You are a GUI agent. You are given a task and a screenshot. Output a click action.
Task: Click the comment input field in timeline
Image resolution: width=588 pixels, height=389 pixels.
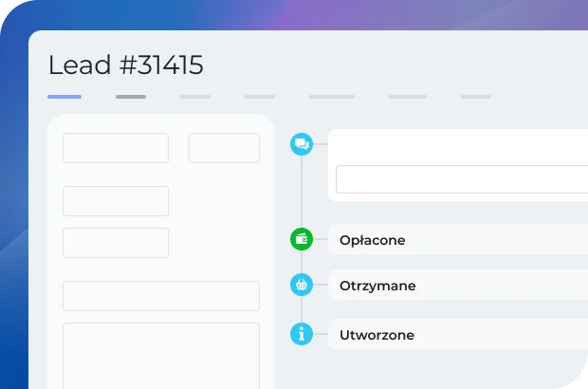[462, 179]
